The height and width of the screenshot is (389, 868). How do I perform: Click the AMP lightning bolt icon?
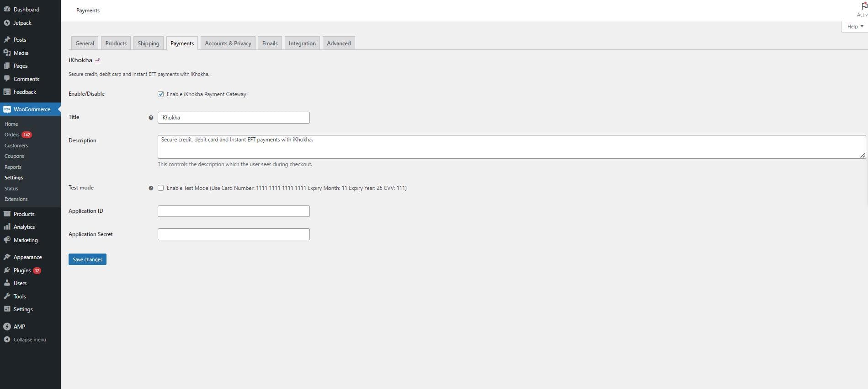7,327
